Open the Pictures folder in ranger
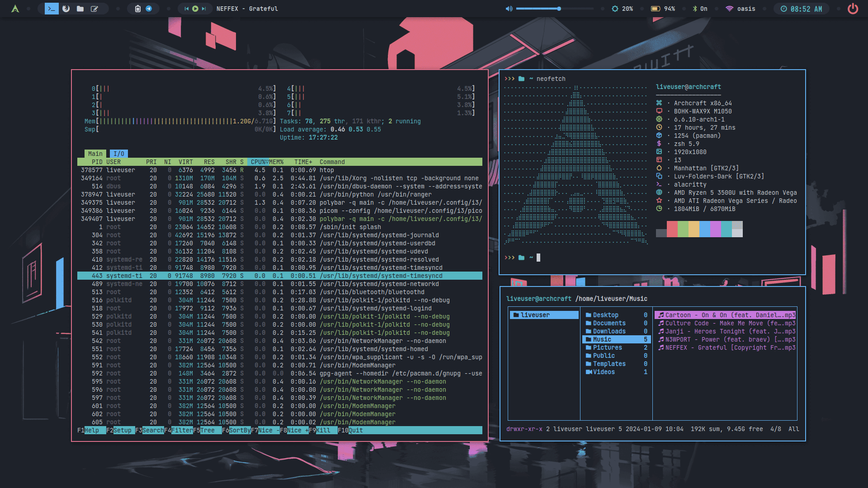The width and height of the screenshot is (868, 488). pos(607,347)
